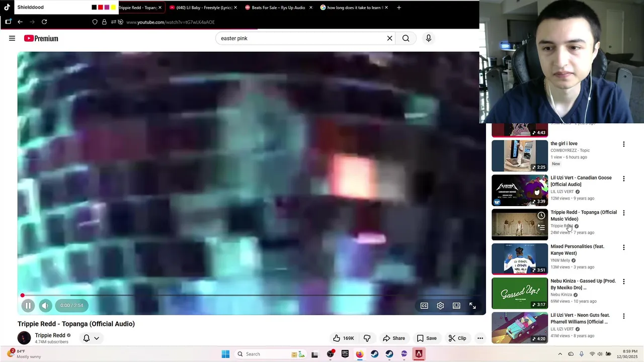The width and height of the screenshot is (644, 362).
Task: Toggle closed captions on the player
Action: tap(424, 306)
